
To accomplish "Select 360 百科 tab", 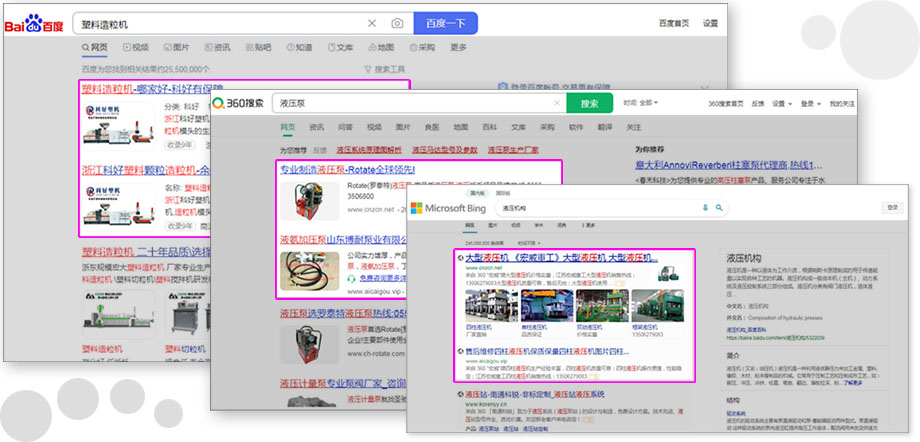I will pyautogui.click(x=489, y=127).
